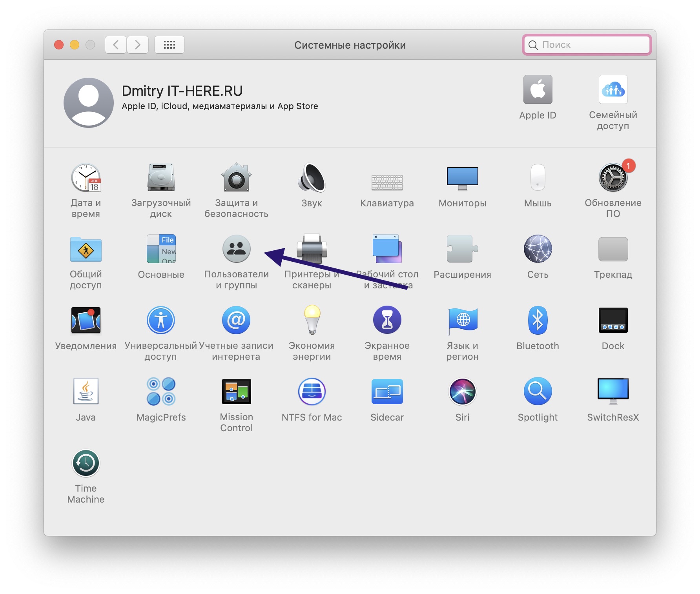Open NTFS for Mac pane

(312, 392)
